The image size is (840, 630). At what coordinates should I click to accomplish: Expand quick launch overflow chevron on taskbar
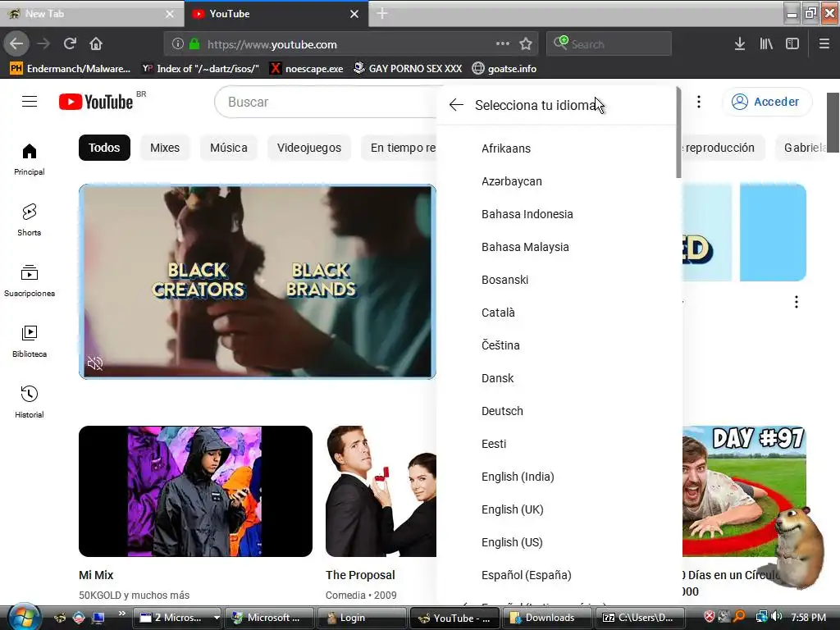coord(122,614)
